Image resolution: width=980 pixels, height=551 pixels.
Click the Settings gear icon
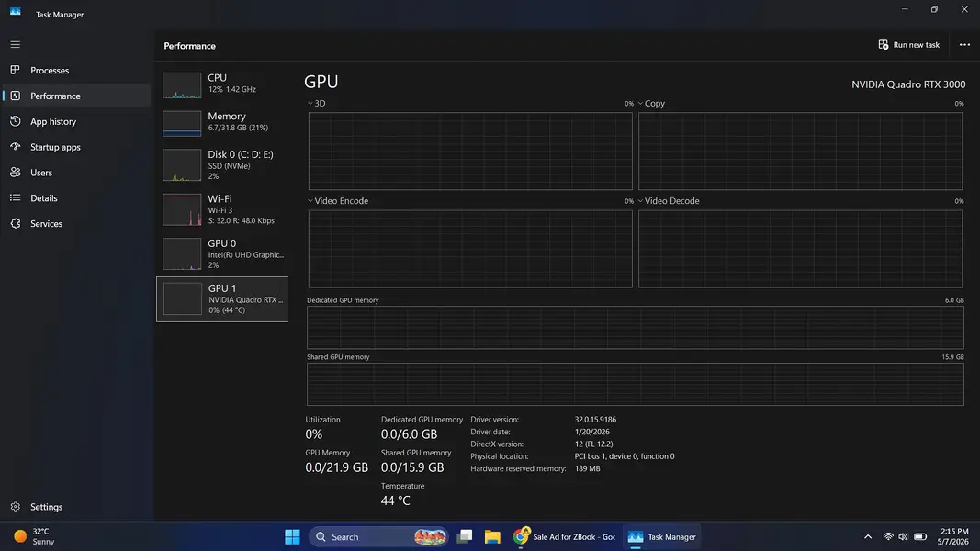coord(15,507)
